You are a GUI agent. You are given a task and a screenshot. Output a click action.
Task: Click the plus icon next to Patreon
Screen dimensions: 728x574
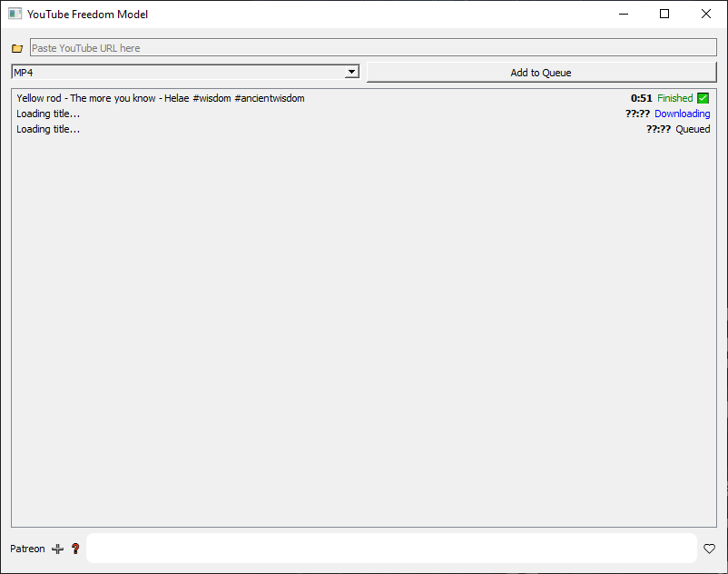57,549
